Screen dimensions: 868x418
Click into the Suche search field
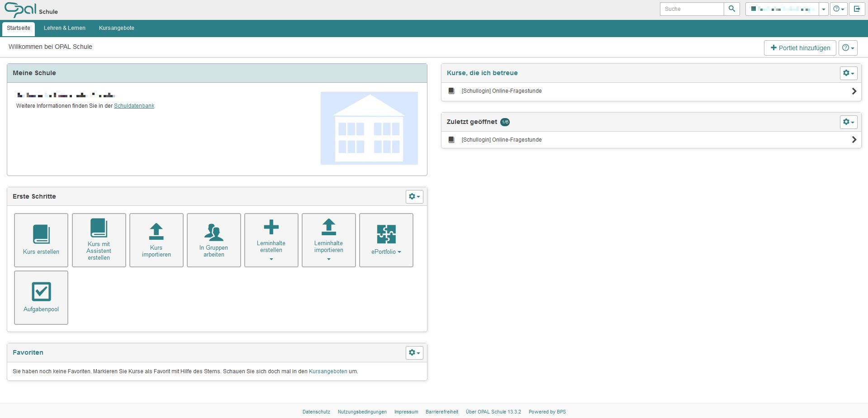692,9
